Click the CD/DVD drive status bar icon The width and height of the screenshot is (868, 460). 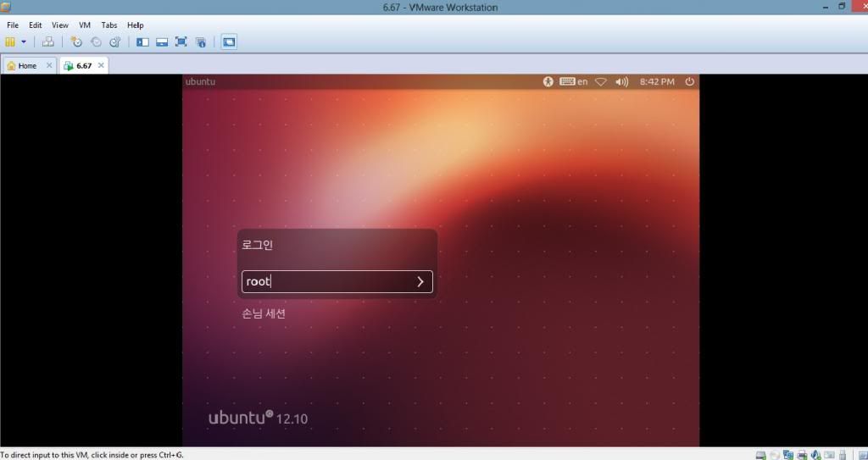[x=775, y=455]
